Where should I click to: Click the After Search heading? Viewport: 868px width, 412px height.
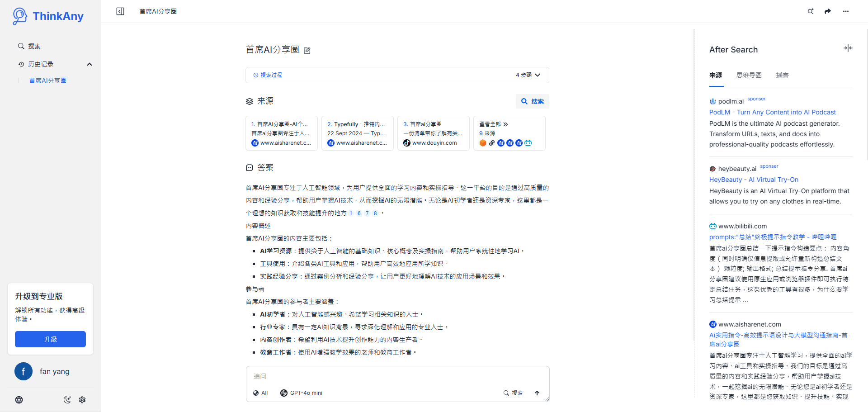click(x=733, y=50)
